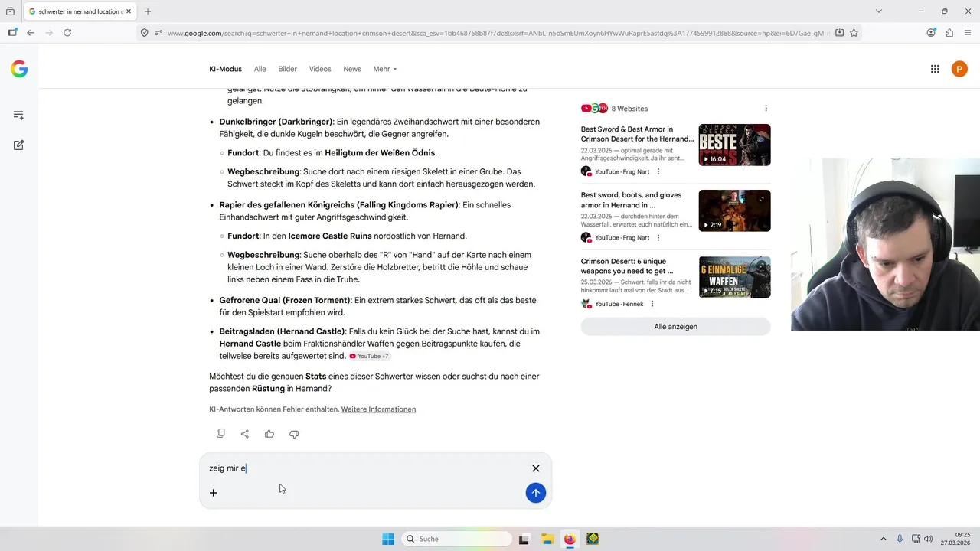Image resolution: width=980 pixels, height=551 pixels.
Task: Open options for first Frag Nart source
Action: click(x=658, y=172)
